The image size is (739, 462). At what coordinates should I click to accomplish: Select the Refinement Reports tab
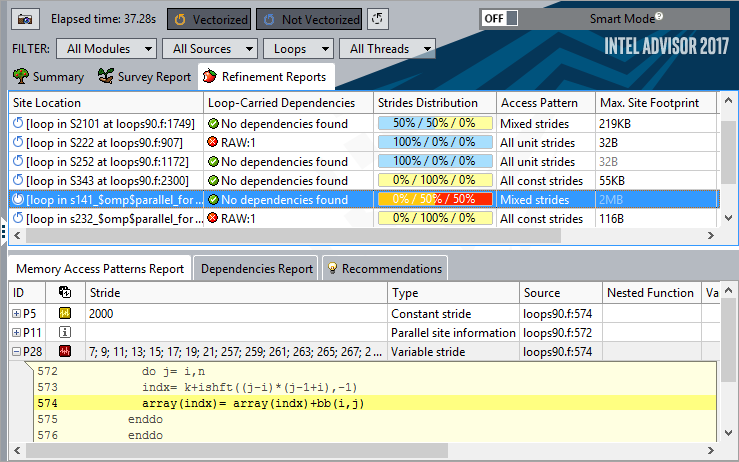tap(266, 76)
